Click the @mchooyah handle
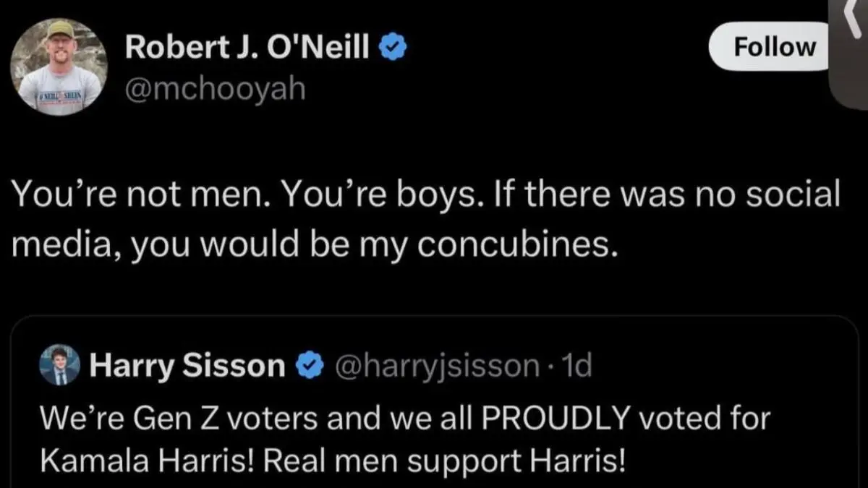This screenshot has width=868, height=488. click(x=214, y=89)
